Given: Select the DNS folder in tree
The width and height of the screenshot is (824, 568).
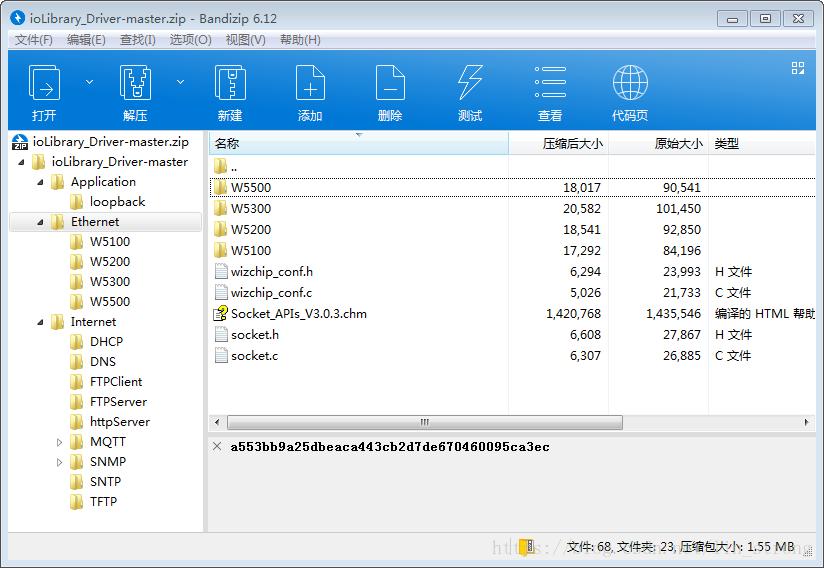Looking at the screenshot, I should [x=102, y=362].
